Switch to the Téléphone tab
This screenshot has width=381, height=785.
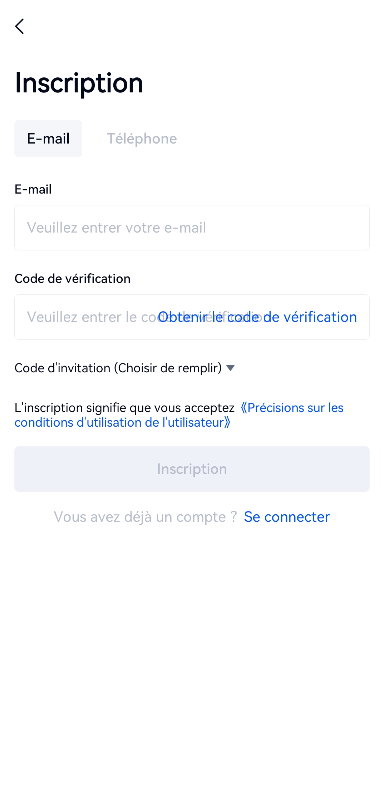click(142, 139)
